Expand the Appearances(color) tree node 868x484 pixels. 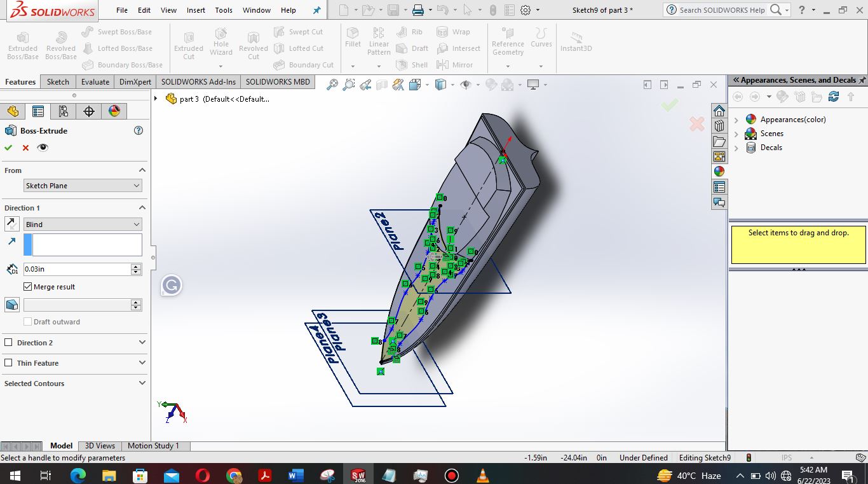coord(736,120)
